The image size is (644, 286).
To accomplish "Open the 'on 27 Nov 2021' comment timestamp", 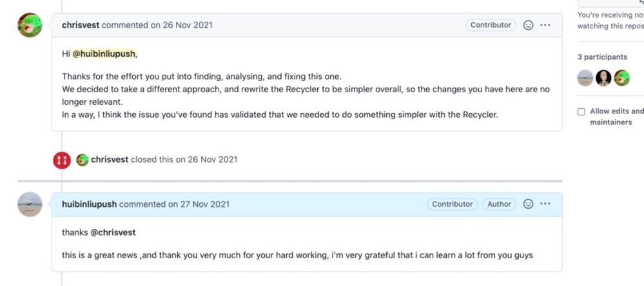I will 199,204.
